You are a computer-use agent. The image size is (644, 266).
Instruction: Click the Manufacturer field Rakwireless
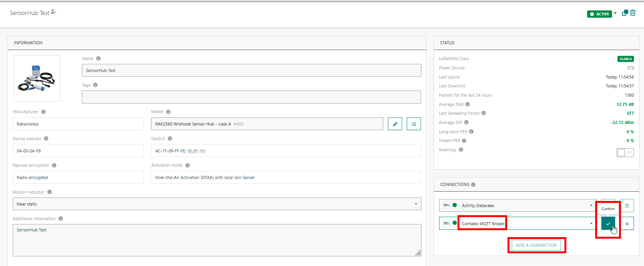tap(78, 124)
